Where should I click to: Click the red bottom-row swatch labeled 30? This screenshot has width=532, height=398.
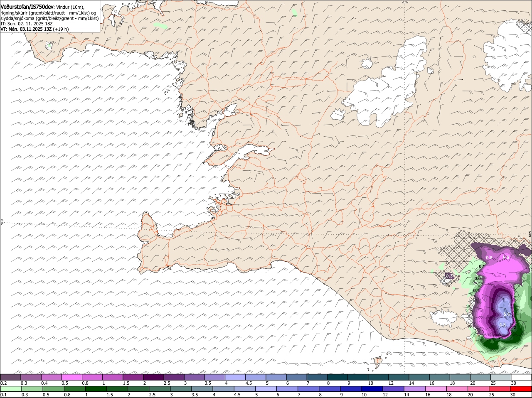click(x=521, y=389)
